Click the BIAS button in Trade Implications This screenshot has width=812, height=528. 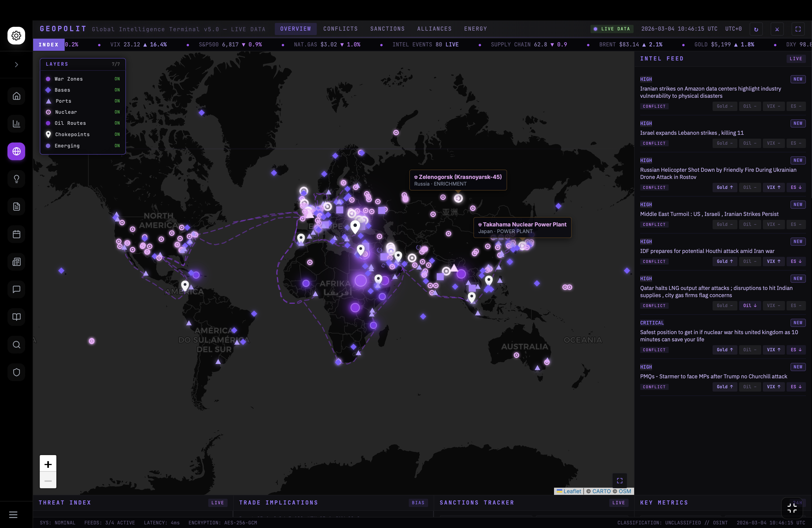pos(418,503)
